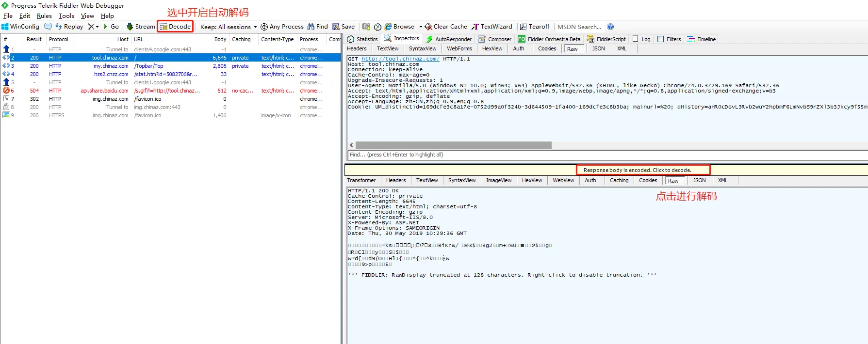Open WinConfig from the toolbar
Image resolution: width=868 pixels, height=344 pixels.
tap(20, 27)
